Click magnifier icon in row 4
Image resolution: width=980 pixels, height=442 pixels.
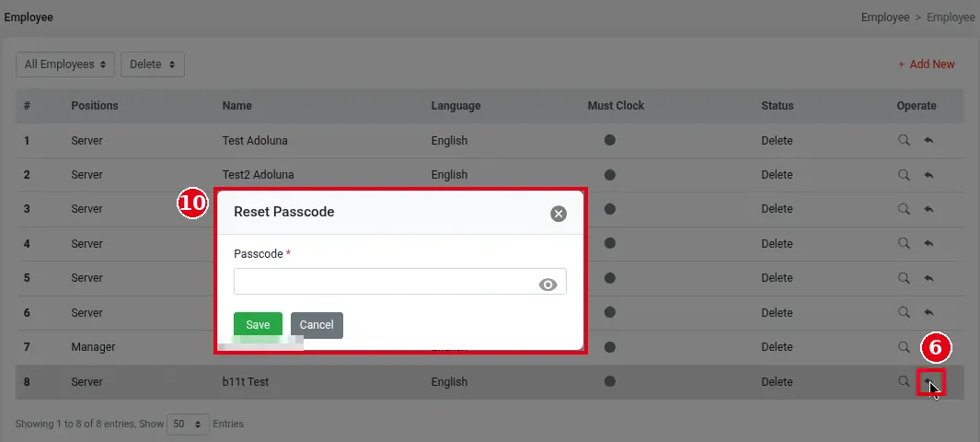coord(903,242)
